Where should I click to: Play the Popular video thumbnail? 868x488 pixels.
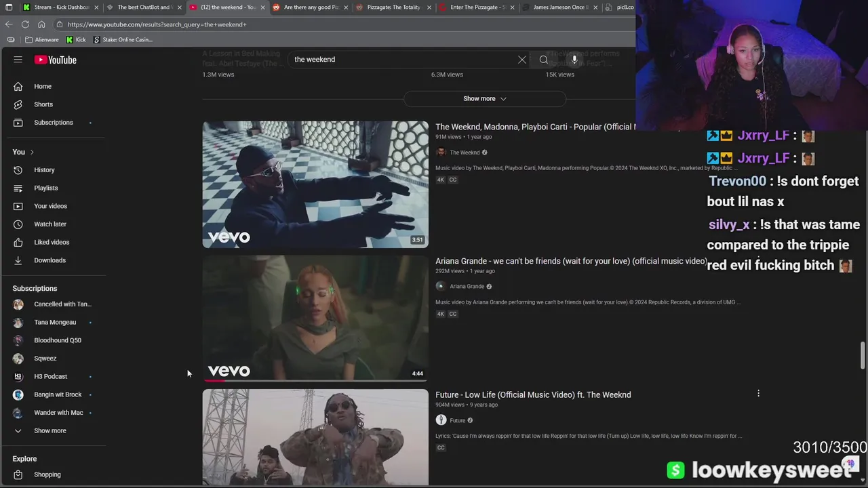[x=315, y=184]
